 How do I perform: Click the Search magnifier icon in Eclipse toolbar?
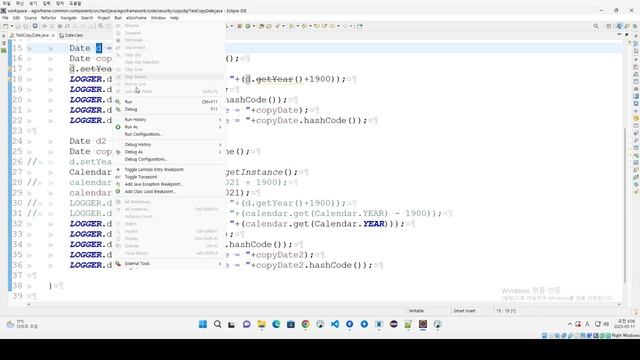click(596, 26)
